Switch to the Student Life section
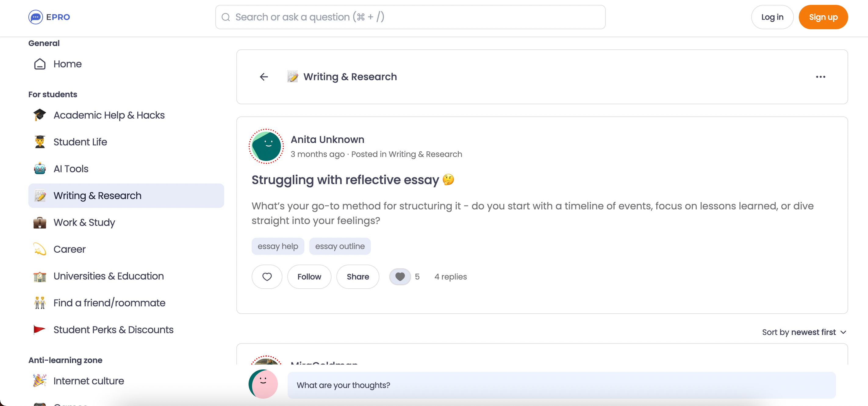Image resolution: width=868 pixels, height=406 pixels. [80, 142]
